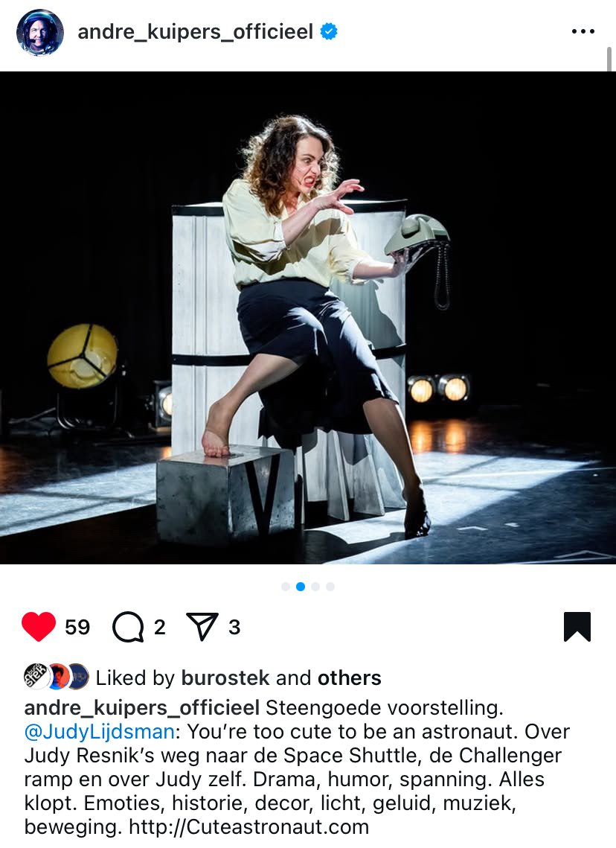
Task: Show list of others who liked
Action: pyautogui.click(x=350, y=678)
